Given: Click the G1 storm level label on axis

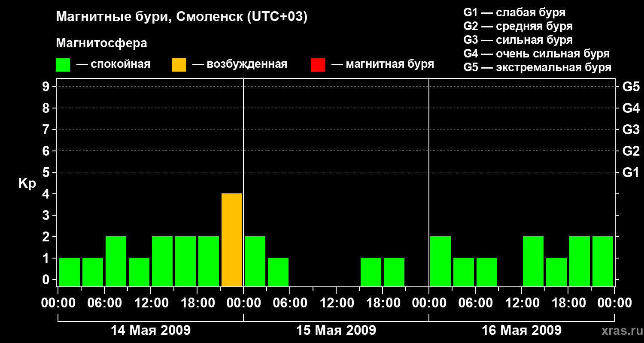Looking at the screenshot, I should pyautogui.click(x=631, y=172).
